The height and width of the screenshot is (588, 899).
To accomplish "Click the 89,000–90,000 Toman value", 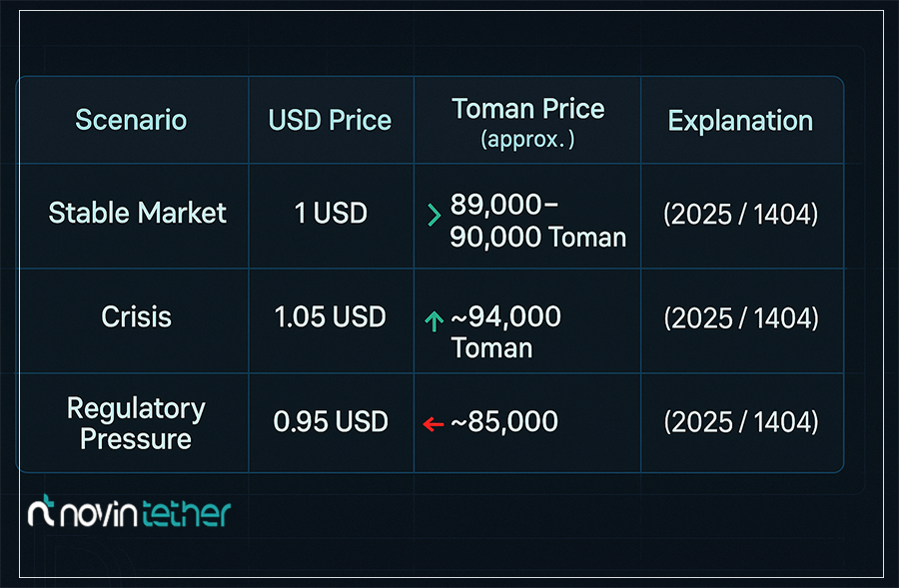I will [x=537, y=221].
